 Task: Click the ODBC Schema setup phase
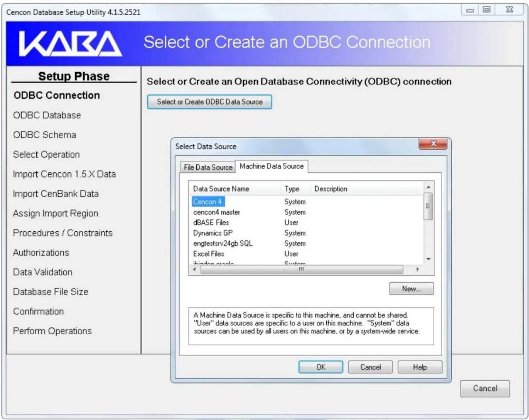[45, 135]
